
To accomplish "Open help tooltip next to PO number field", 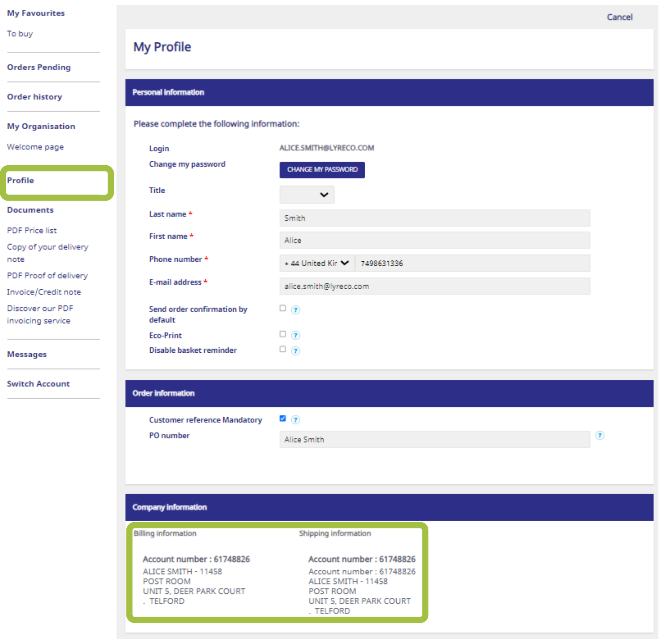I will [600, 435].
